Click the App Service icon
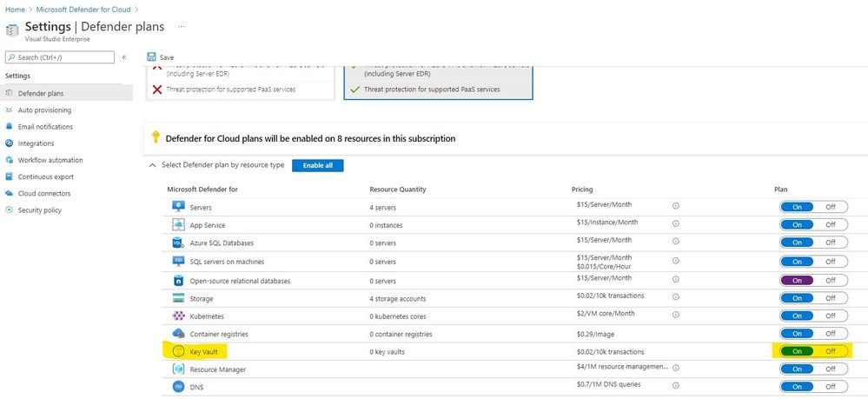The height and width of the screenshot is (399, 868). pos(178,225)
